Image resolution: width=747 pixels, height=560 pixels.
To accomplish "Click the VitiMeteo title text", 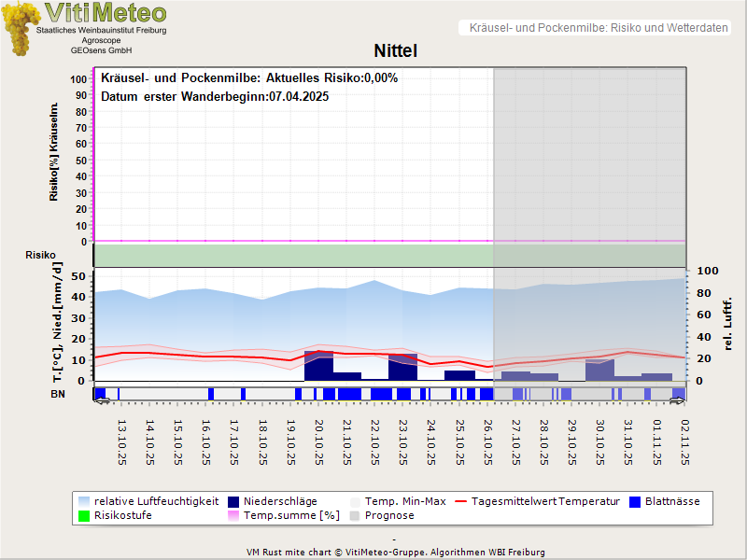I will (106, 13).
